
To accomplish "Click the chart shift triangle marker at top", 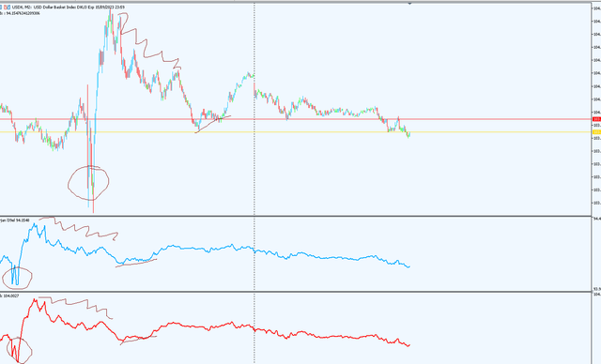I will [x=409, y=4].
